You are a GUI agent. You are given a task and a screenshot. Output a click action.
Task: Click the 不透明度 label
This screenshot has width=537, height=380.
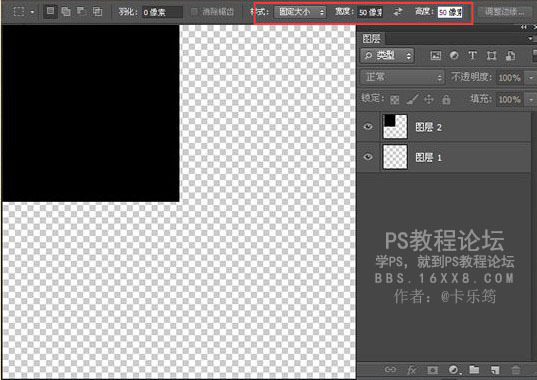(471, 77)
